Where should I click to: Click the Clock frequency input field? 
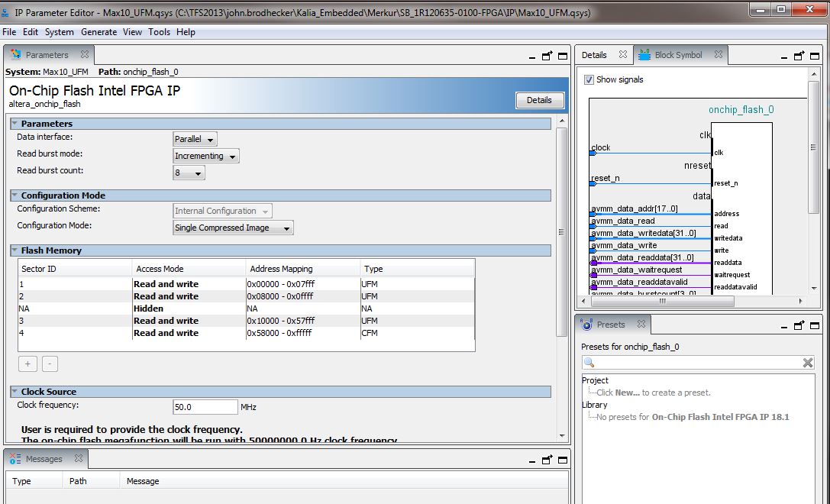[205, 407]
